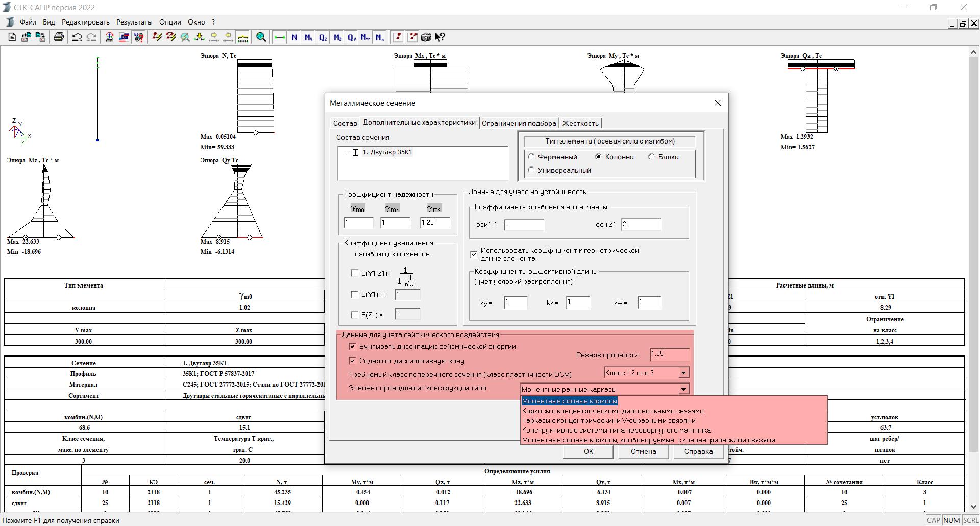Toggle the Qz shear diagram button
Image resolution: width=980 pixels, height=526 pixels.
pyautogui.click(x=323, y=37)
